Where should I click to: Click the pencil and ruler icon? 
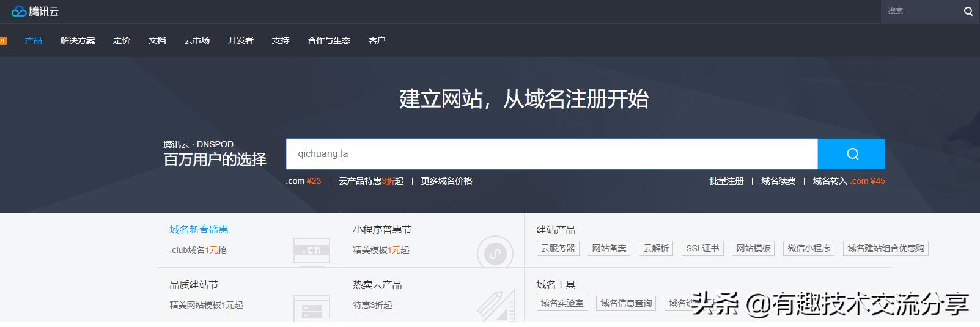click(x=495, y=306)
